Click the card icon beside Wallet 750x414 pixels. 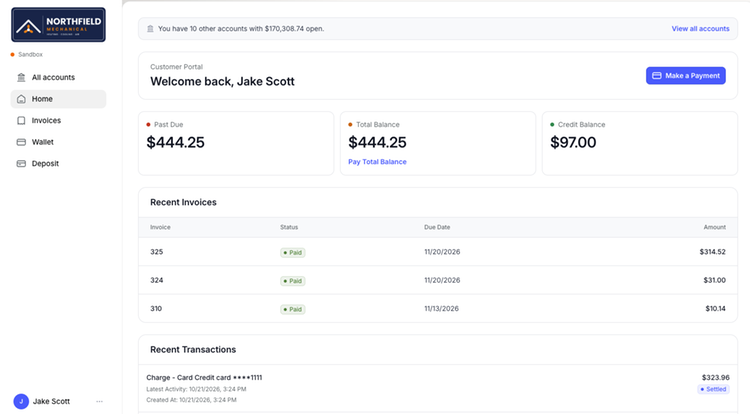pyautogui.click(x=21, y=142)
